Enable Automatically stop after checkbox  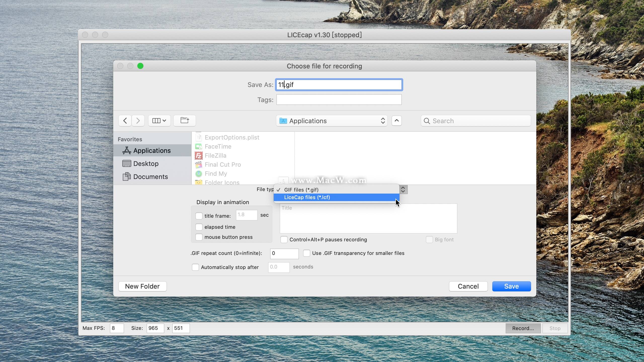point(195,267)
